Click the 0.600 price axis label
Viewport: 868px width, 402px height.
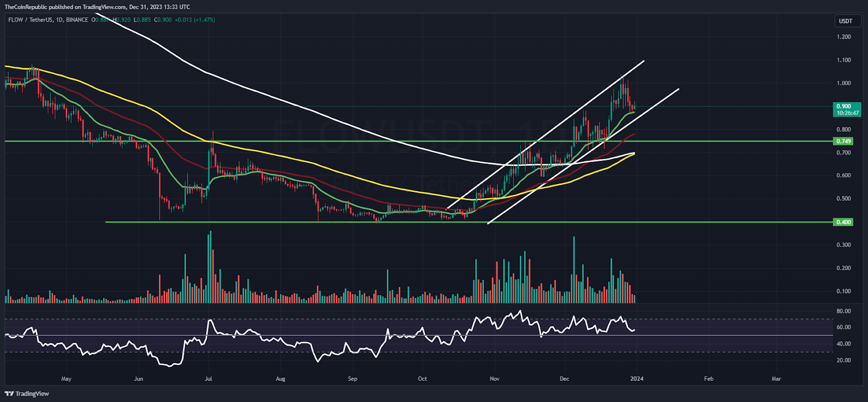coord(844,175)
